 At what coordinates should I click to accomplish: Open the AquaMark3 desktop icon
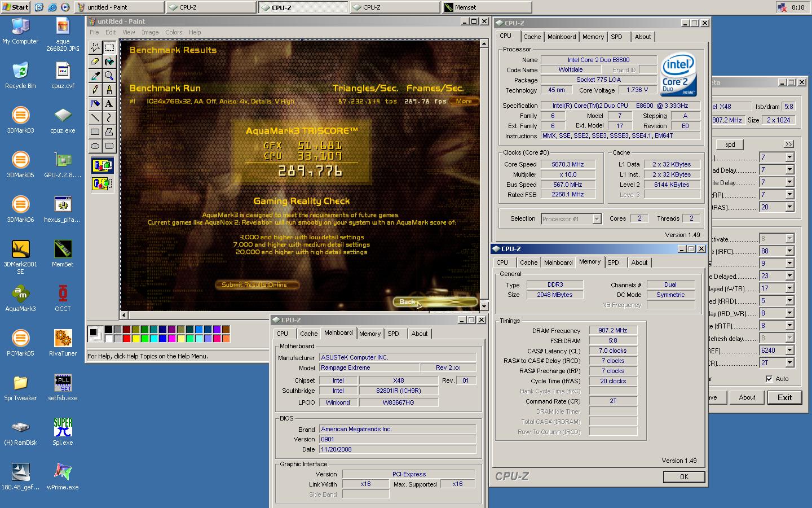(x=20, y=298)
